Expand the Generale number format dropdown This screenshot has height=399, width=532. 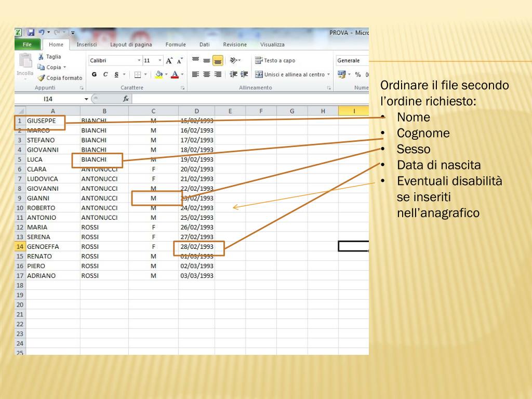pyautogui.click(x=352, y=60)
